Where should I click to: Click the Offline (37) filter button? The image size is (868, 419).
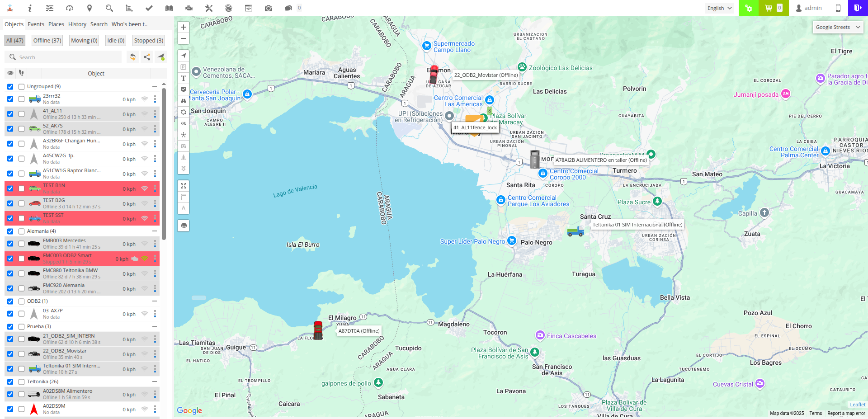point(47,40)
